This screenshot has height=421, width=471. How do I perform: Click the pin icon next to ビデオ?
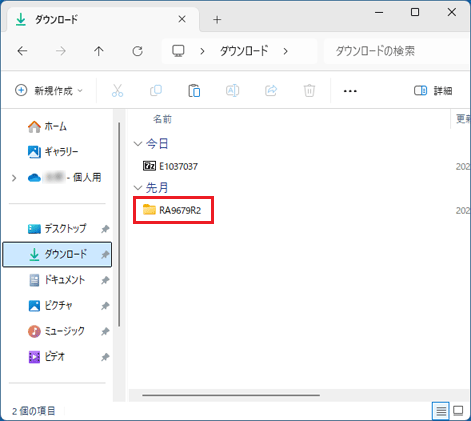pos(105,357)
